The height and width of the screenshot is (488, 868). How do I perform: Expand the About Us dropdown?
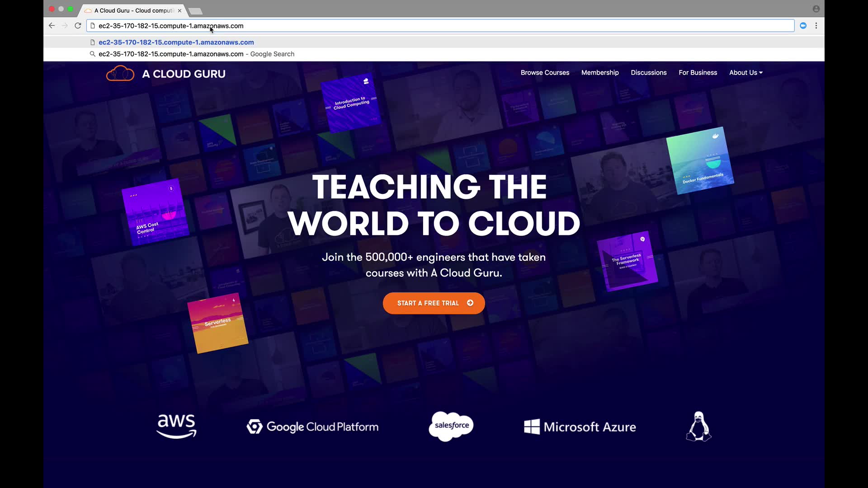(745, 73)
